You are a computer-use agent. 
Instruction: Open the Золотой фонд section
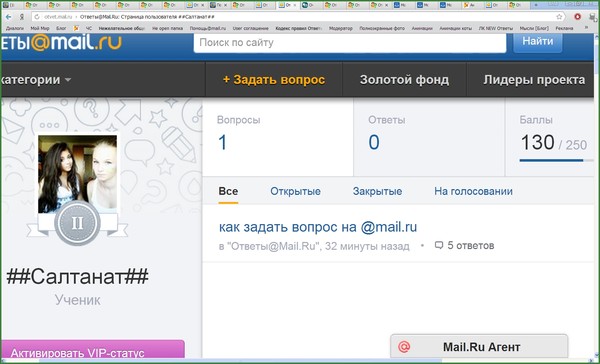pyautogui.click(x=404, y=80)
